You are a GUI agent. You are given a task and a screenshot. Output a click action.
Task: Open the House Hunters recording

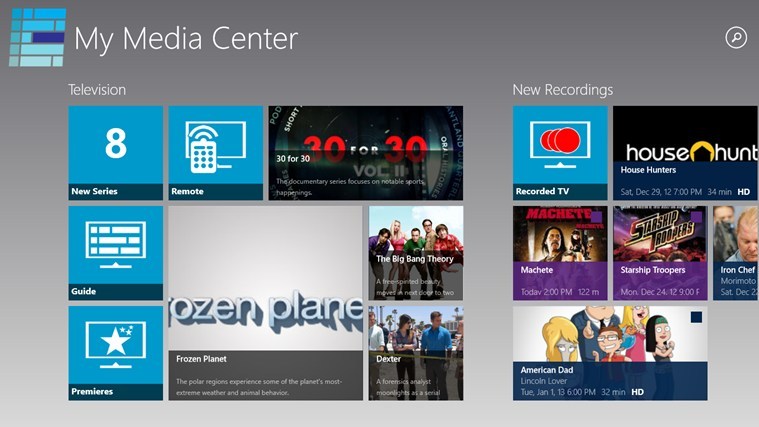click(x=685, y=153)
